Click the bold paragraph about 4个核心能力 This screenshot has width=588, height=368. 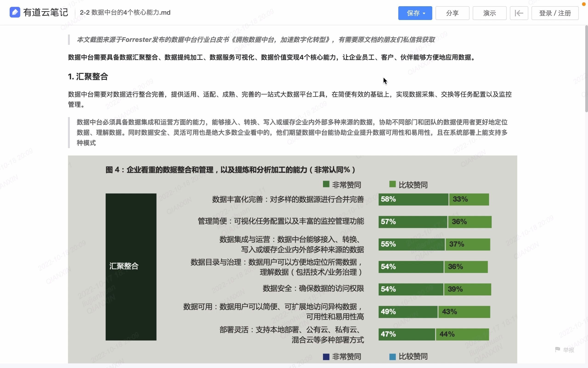272,57
